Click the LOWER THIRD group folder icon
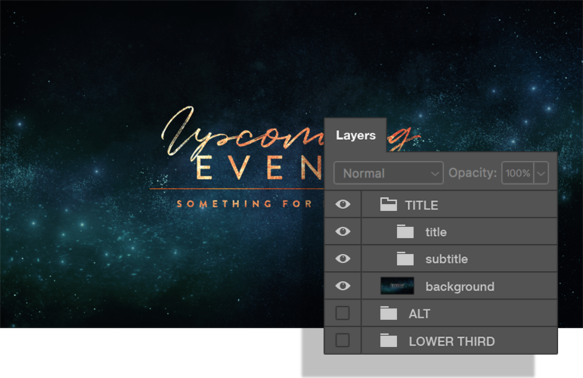 pos(388,340)
